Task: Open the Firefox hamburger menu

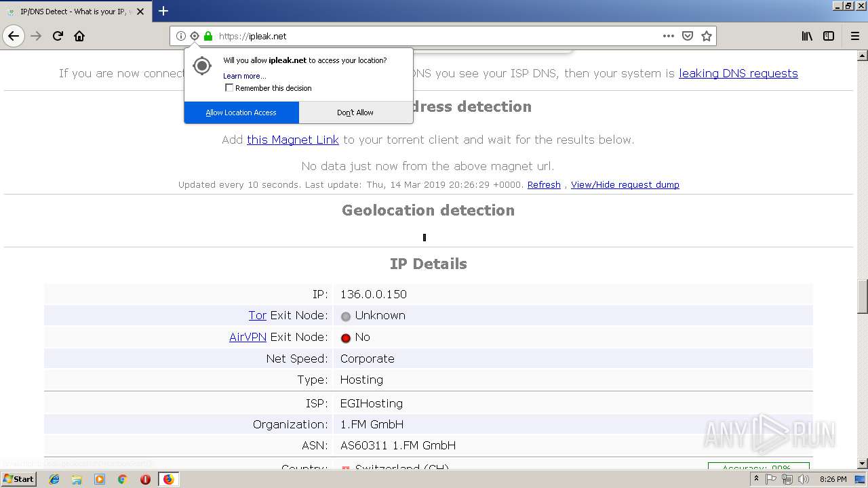Action: 854,36
